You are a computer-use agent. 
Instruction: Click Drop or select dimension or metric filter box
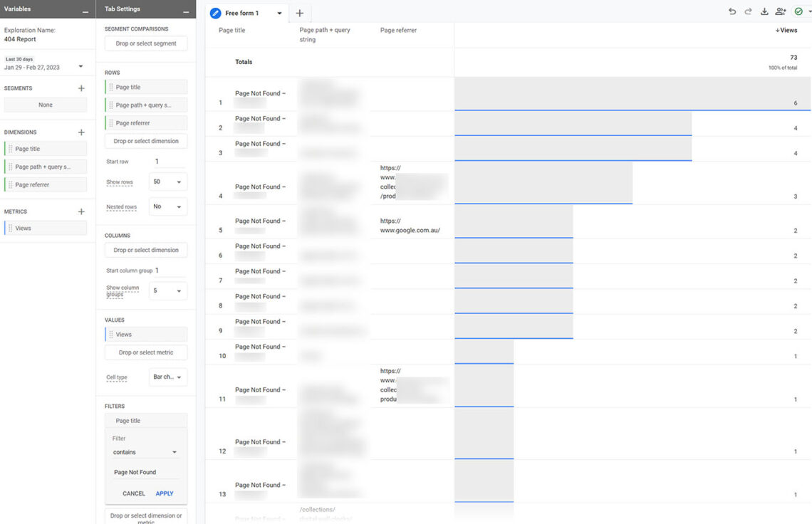point(146,518)
